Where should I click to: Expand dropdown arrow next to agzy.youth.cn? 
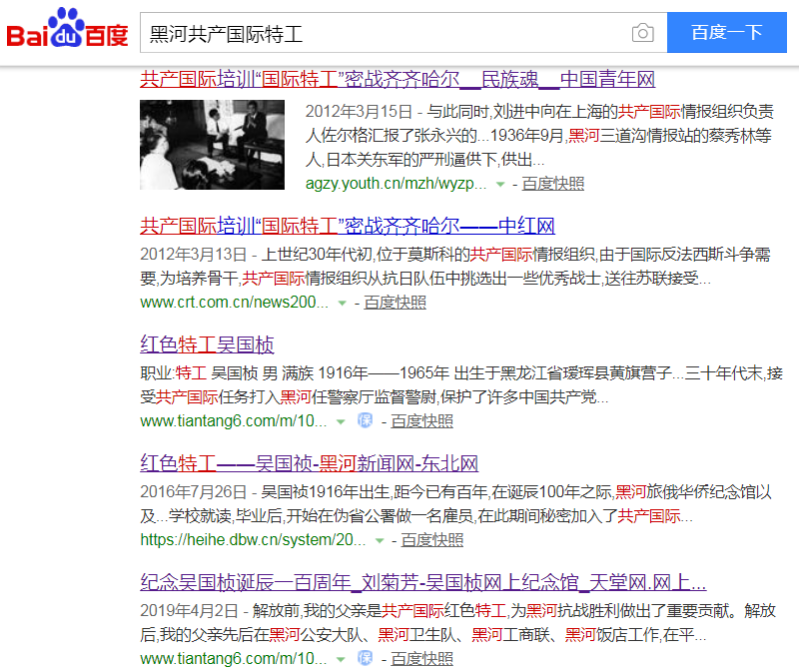(500, 184)
